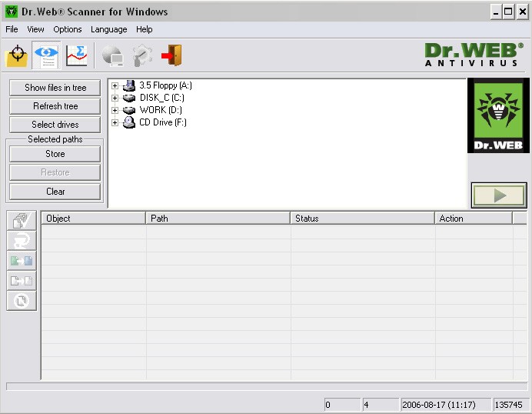The height and width of the screenshot is (414, 532).
Task: Open the View menu
Action: pyautogui.click(x=35, y=29)
